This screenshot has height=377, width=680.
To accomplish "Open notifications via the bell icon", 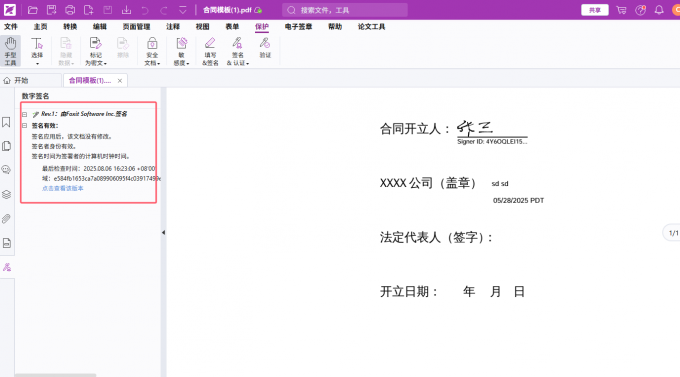I will [659, 10].
